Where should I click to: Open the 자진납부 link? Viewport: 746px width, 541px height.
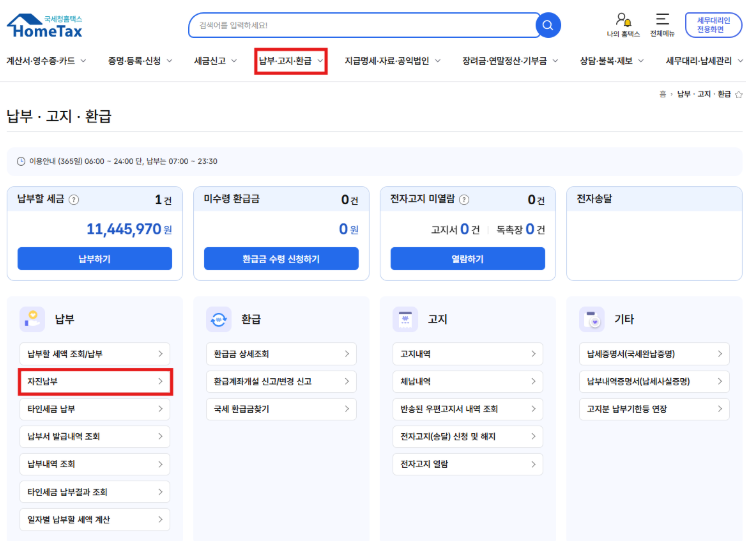(x=95, y=381)
